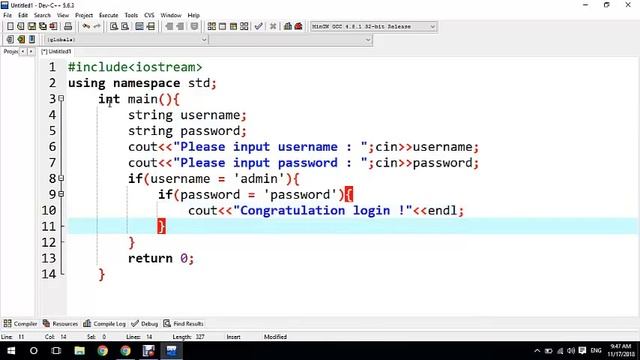Click the Stop Execution X icon

click(273, 27)
